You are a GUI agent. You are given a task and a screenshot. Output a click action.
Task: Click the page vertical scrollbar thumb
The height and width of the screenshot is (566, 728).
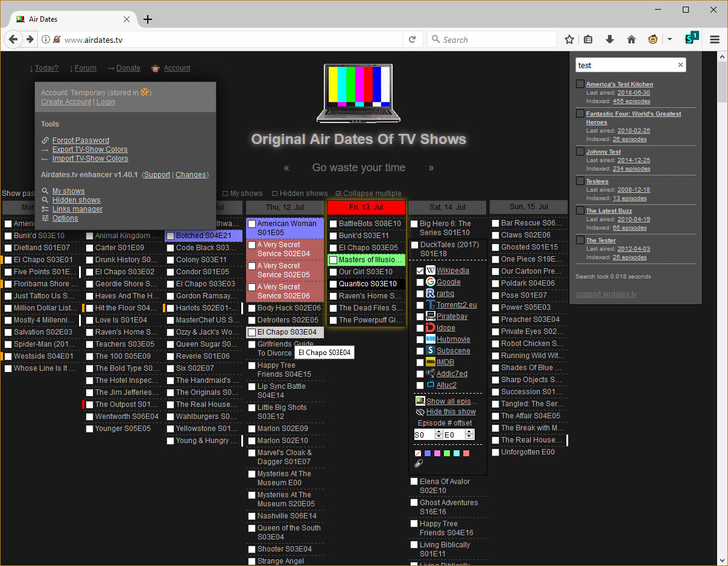point(722,81)
